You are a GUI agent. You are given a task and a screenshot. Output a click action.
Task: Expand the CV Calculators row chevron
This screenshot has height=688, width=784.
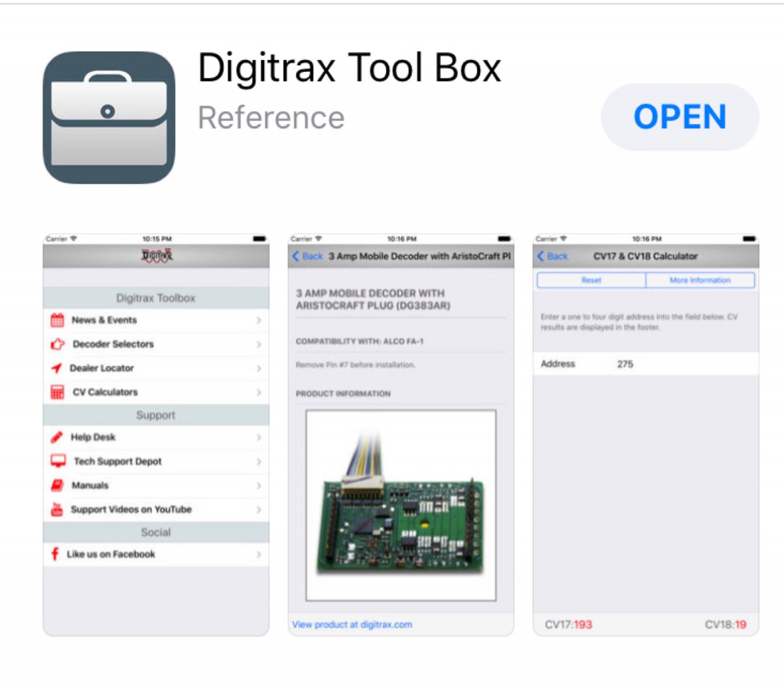(259, 392)
